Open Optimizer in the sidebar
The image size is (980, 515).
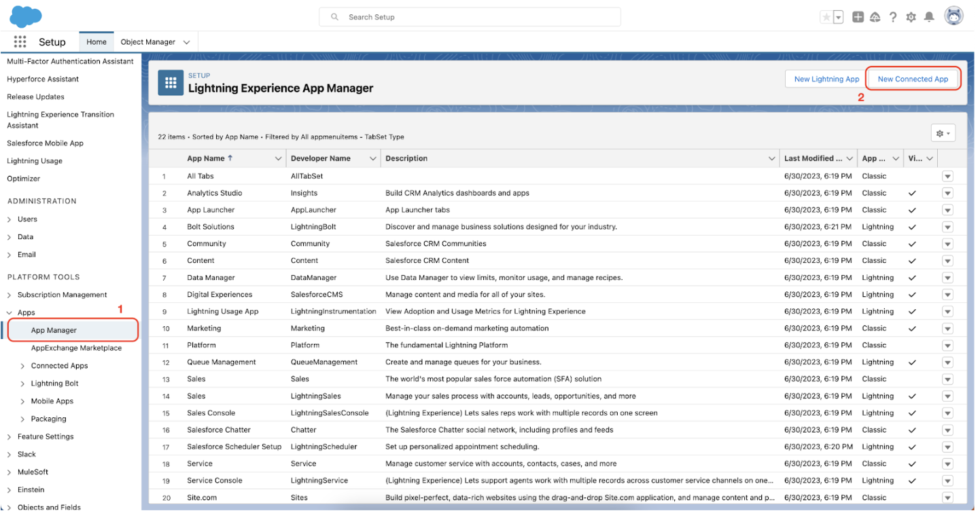tap(23, 179)
